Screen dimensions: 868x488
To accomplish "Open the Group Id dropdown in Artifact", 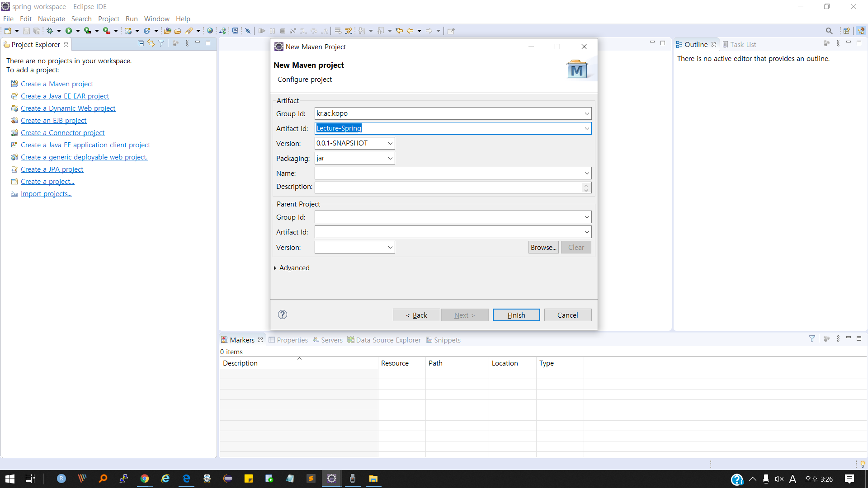I will pos(587,113).
